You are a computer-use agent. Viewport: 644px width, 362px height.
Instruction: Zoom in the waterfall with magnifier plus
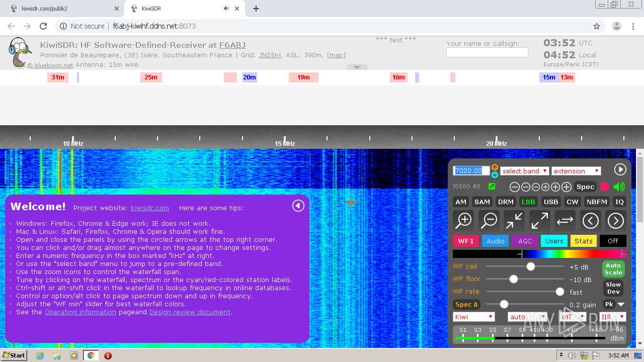click(x=463, y=220)
